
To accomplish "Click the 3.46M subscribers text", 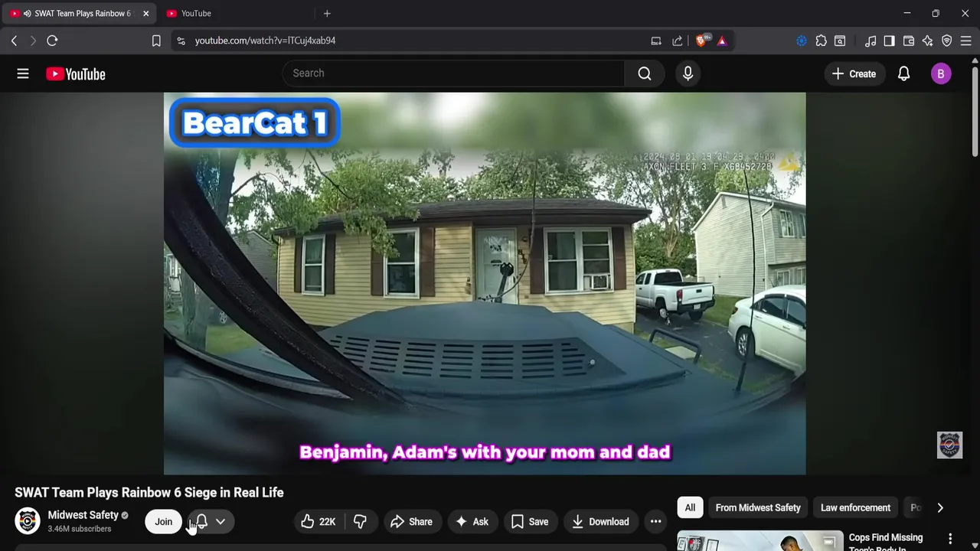I will [x=80, y=529].
